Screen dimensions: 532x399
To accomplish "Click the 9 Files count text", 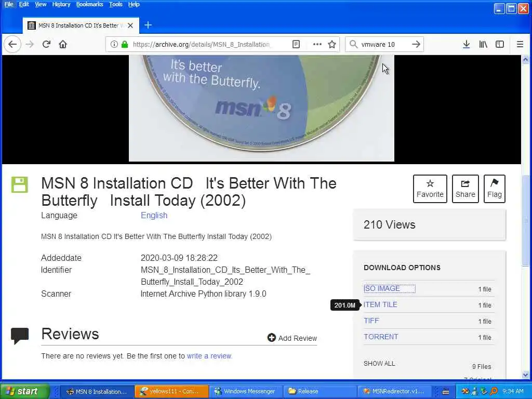I will (482, 366).
